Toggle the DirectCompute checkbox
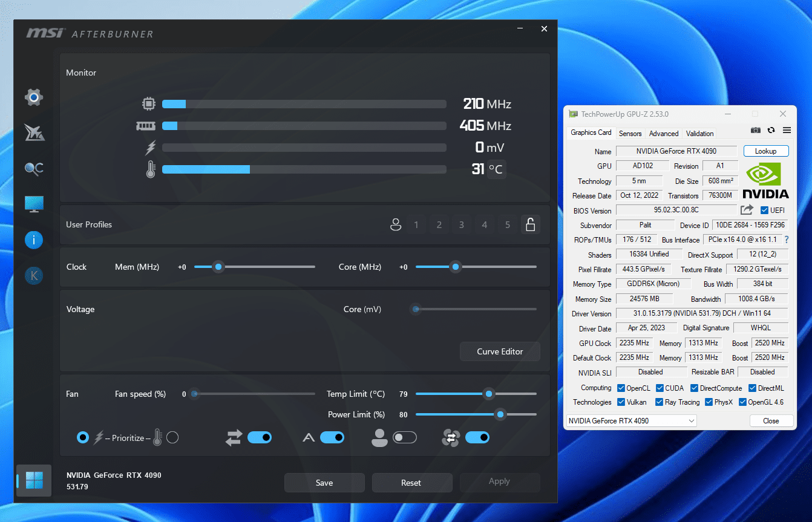Screen dimensions: 812x522 click(695, 388)
